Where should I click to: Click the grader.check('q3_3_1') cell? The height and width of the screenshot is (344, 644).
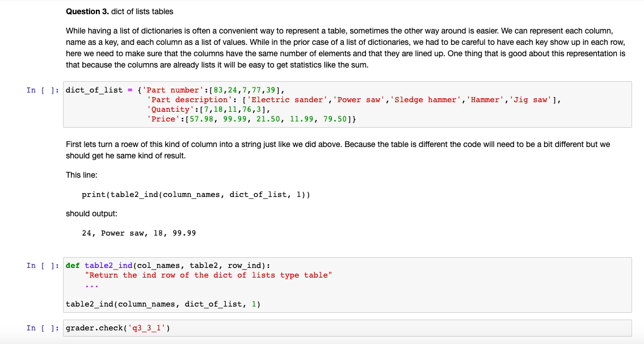[x=347, y=328]
